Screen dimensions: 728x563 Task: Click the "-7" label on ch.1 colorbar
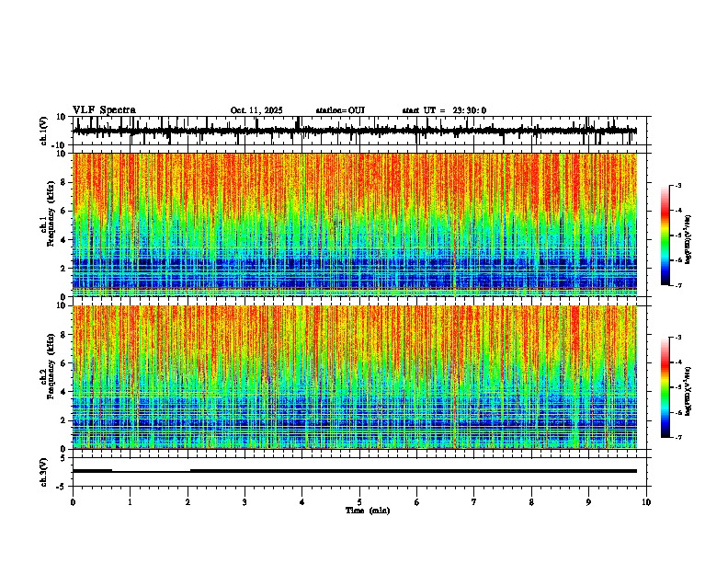pos(678,285)
